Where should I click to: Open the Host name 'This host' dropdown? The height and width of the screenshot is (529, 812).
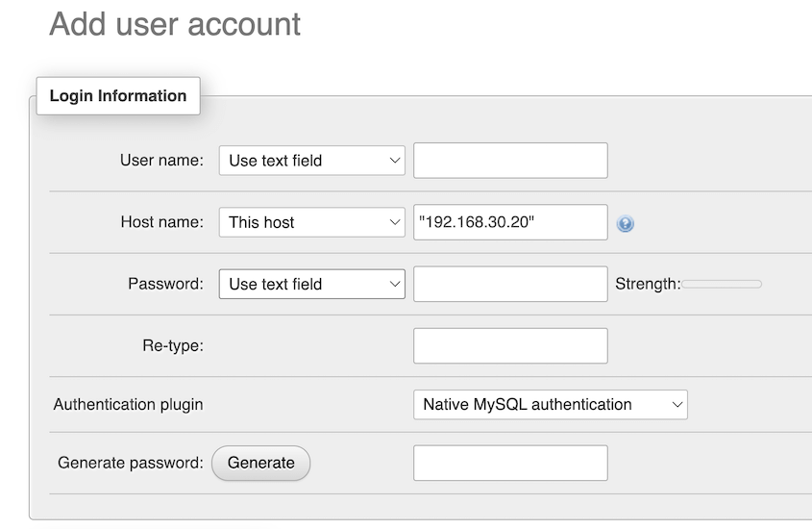tap(311, 222)
